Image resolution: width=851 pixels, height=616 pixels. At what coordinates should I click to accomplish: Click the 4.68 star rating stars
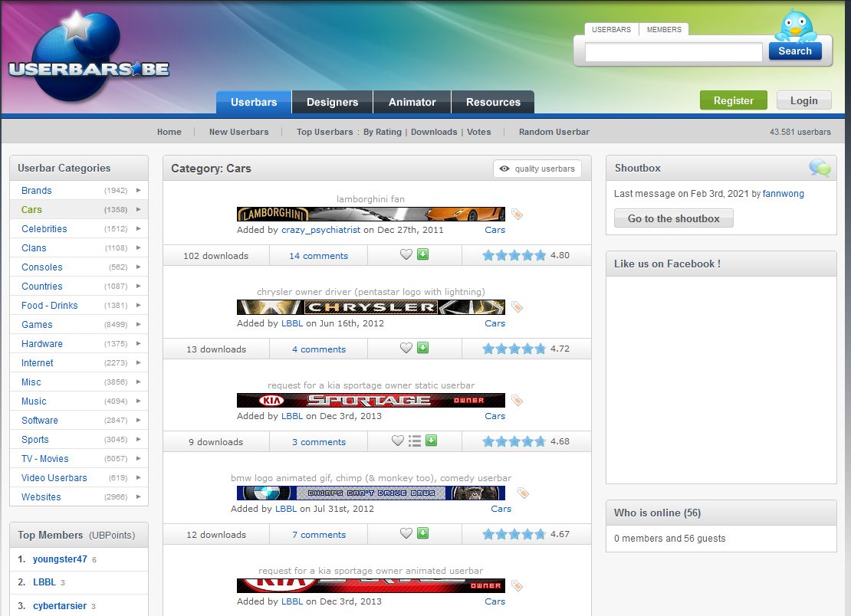(x=514, y=441)
